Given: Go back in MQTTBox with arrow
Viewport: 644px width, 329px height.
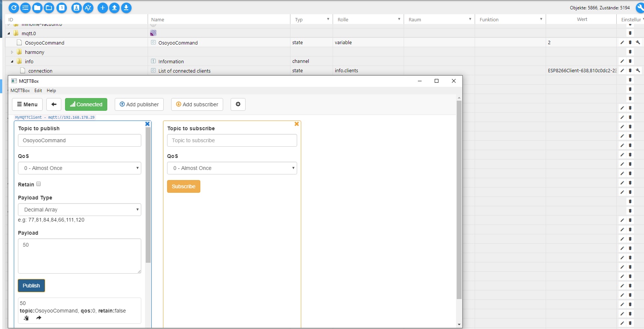Looking at the screenshot, I should (54, 104).
